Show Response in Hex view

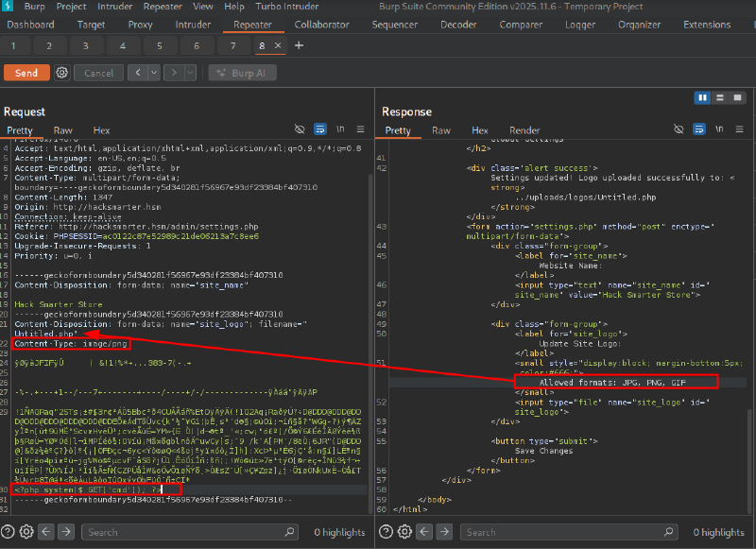pyautogui.click(x=480, y=130)
